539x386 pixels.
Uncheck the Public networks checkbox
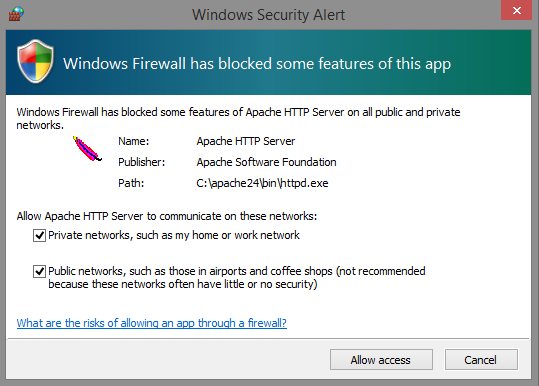(39, 272)
